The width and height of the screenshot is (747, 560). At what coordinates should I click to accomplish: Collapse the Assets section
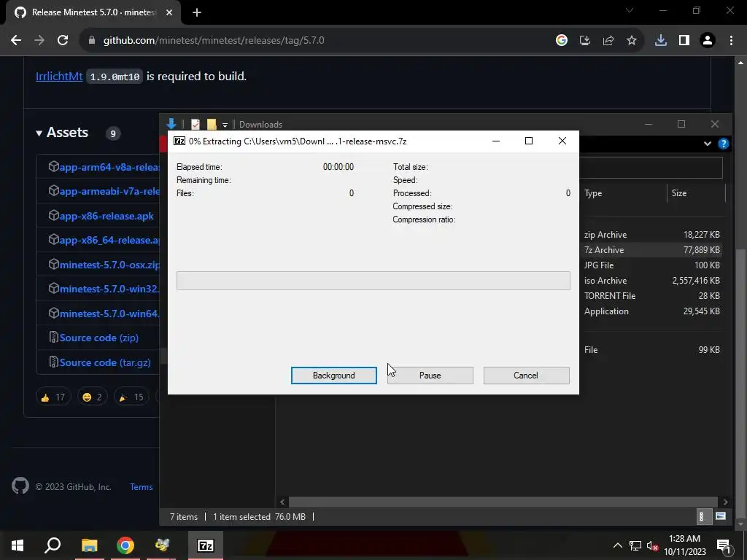tap(62, 133)
